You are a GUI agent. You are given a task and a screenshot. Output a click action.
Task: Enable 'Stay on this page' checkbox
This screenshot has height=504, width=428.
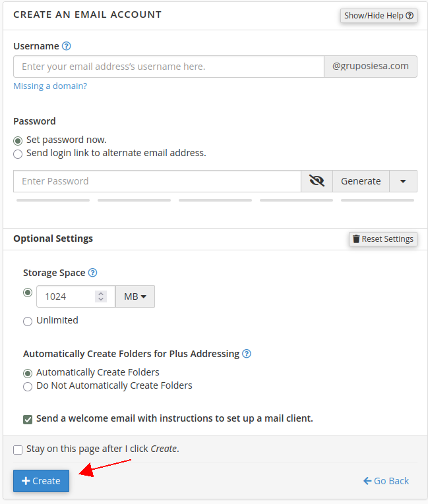(x=18, y=449)
